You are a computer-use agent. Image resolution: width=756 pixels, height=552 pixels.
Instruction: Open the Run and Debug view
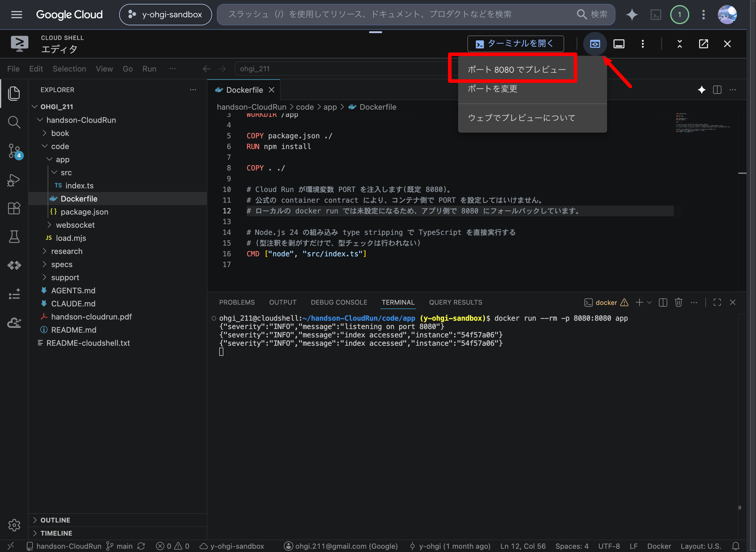[14, 180]
